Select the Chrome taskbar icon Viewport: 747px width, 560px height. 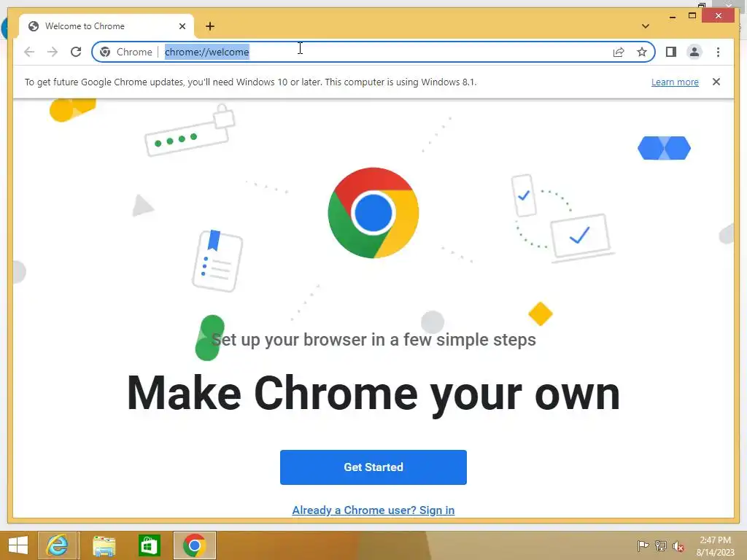point(194,545)
